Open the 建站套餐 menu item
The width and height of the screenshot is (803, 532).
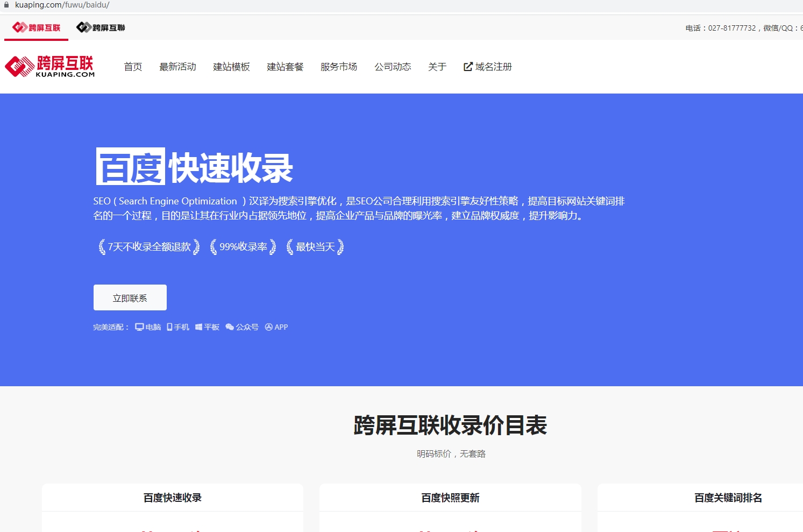(x=285, y=67)
